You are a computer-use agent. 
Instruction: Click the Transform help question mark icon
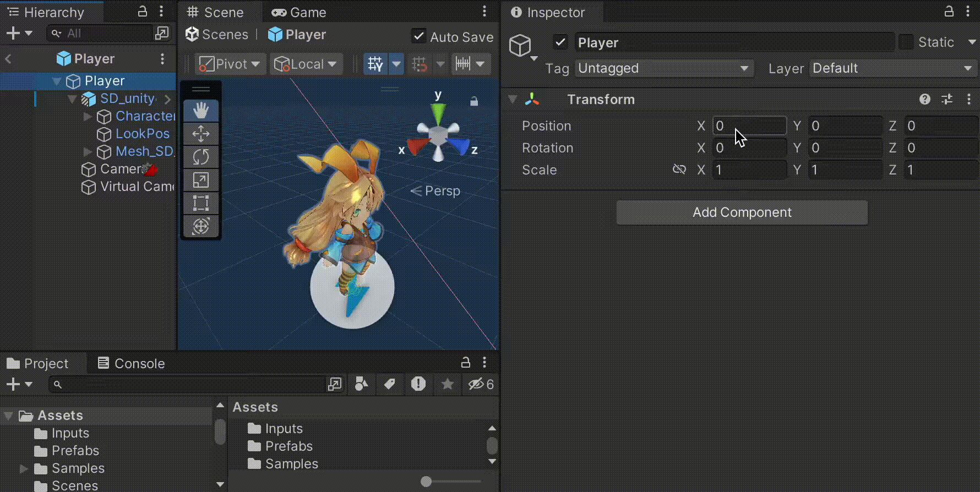pos(925,99)
